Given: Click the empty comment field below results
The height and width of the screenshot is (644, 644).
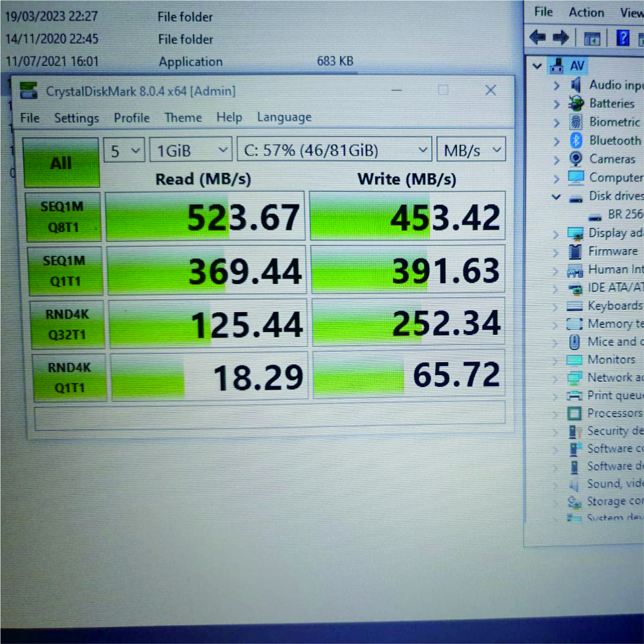Looking at the screenshot, I should point(270,416).
